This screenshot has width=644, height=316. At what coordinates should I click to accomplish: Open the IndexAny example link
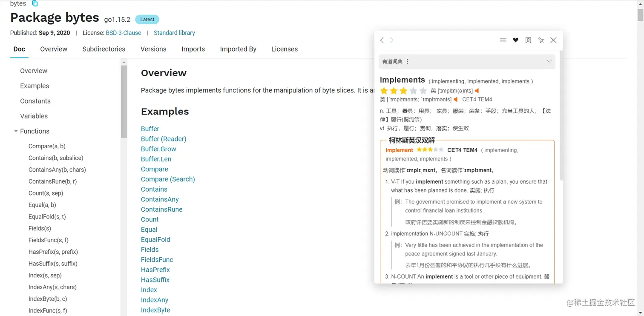pos(155,300)
